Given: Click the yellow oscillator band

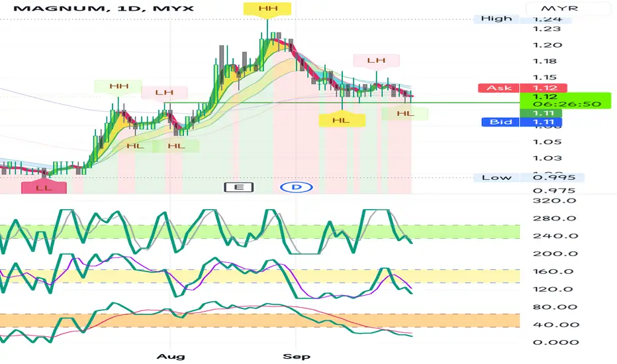Looking at the screenshot, I should pyautogui.click(x=260, y=276).
